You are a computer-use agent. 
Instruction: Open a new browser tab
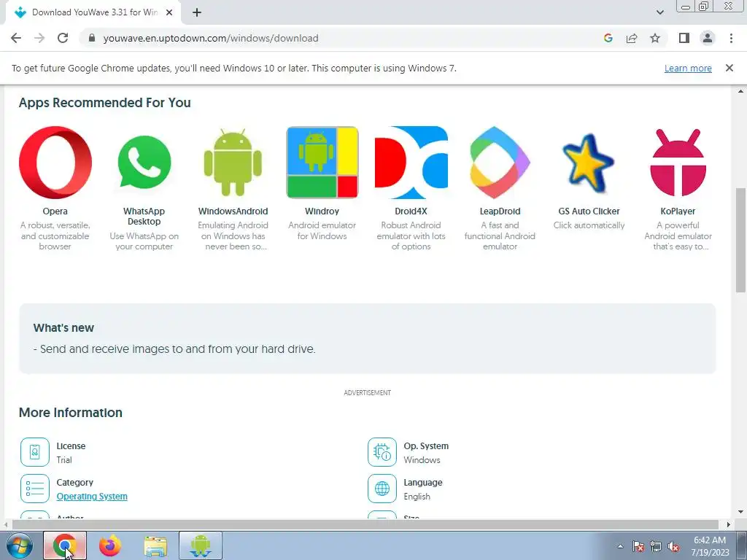point(197,12)
